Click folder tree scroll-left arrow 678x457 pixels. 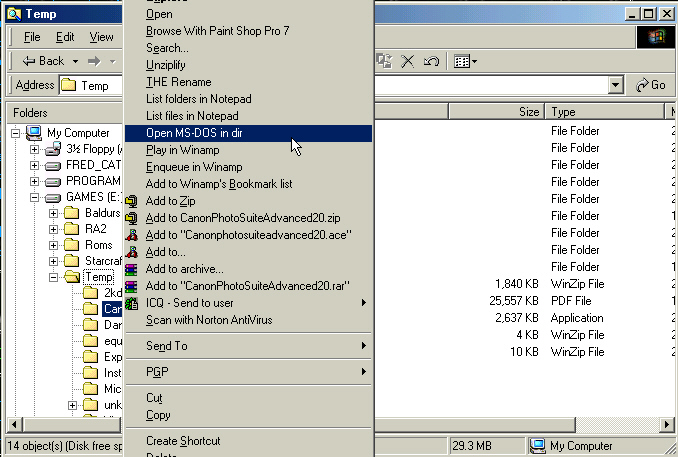(14, 425)
